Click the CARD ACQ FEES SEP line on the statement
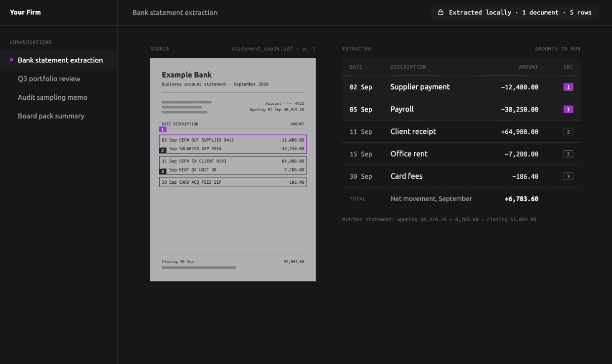The image size is (612, 364). (x=233, y=182)
